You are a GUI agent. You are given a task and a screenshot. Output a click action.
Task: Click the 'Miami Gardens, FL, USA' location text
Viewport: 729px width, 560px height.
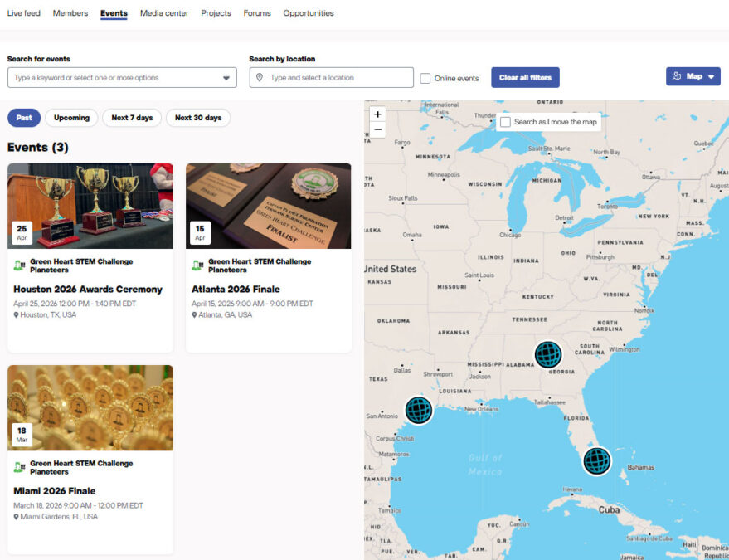[59, 517]
